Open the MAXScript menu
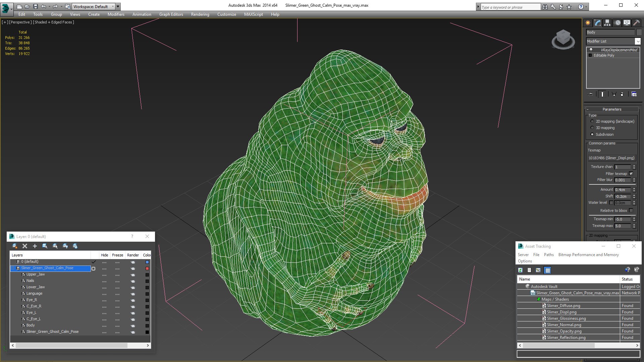The width and height of the screenshot is (644, 362). [x=253, y=14]
